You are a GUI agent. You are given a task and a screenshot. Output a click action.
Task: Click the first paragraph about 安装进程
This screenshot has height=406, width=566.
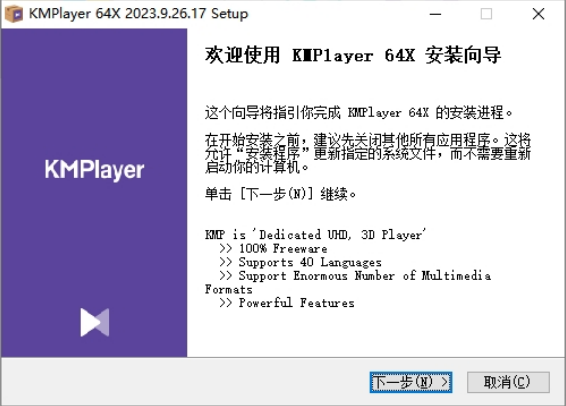358,113
